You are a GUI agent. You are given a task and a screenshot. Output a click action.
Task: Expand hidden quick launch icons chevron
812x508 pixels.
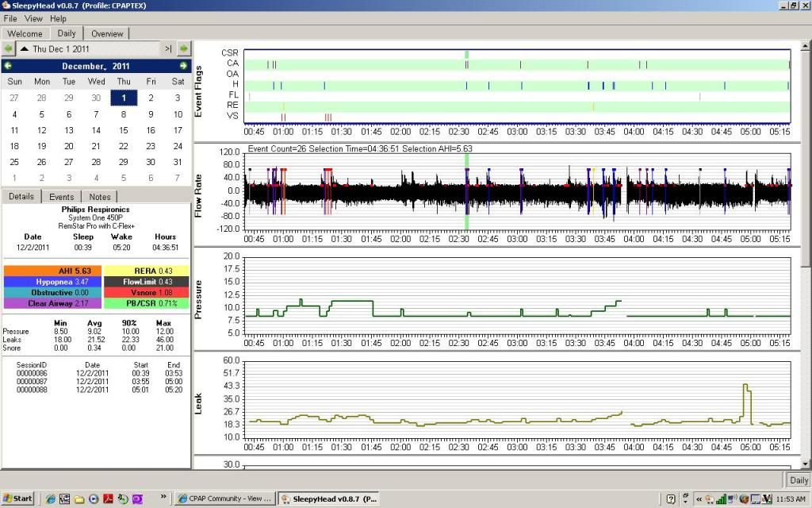click(x=164, y=498)
